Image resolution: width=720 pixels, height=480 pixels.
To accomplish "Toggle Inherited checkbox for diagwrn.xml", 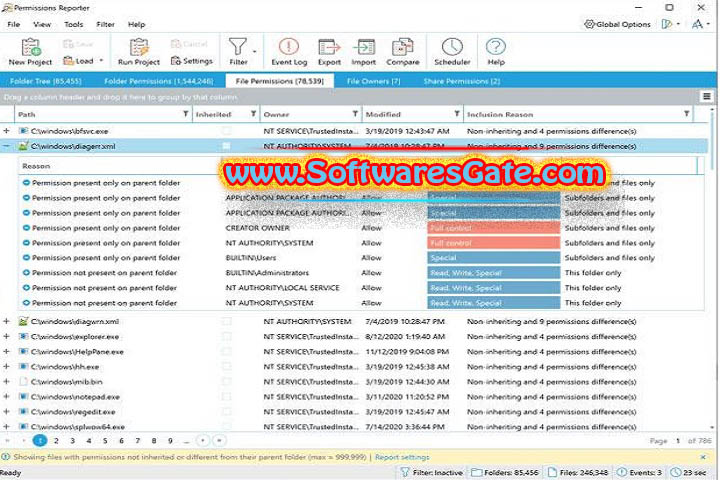I will click(x=226, y=322).
